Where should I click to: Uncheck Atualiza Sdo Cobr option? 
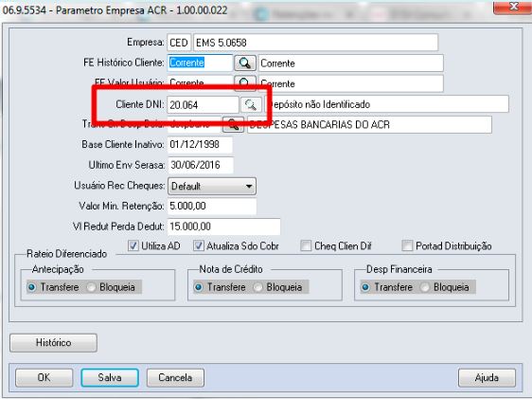[x=199, y=245]
